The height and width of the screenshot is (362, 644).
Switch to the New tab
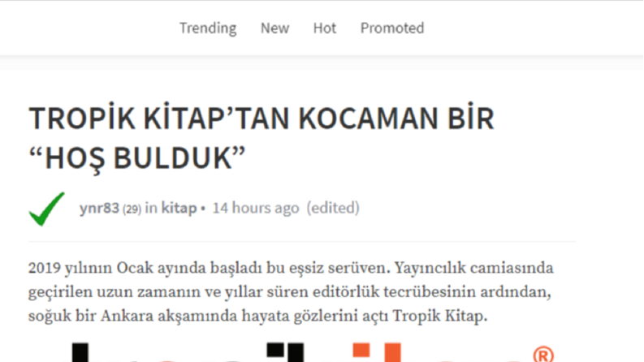coord(274,28)
